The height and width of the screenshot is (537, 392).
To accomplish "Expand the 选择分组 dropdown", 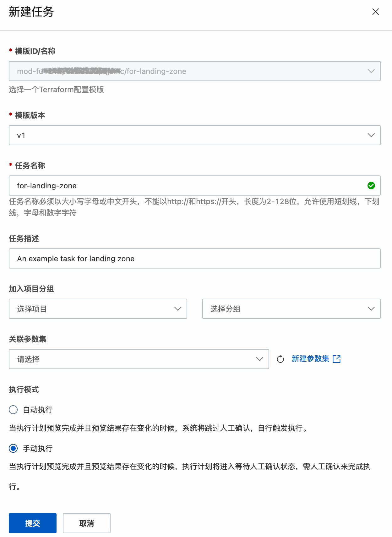I will (x=291, y=309).
